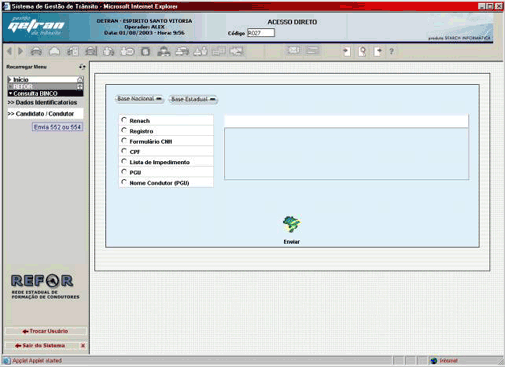Click the dome-shaped icon beside the car icon
The height and width of the screenshot is (367, 505).
tap(55, 51)
